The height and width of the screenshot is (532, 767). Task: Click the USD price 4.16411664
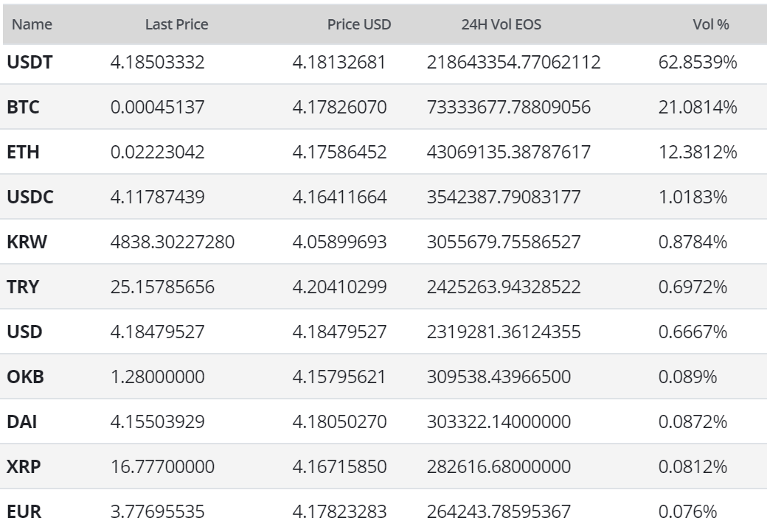(x=339, y=197)
